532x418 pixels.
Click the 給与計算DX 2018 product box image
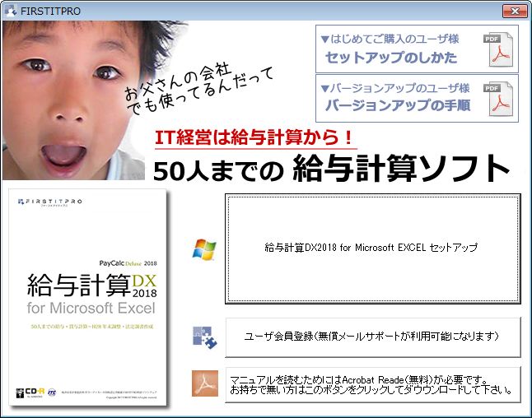87,297
